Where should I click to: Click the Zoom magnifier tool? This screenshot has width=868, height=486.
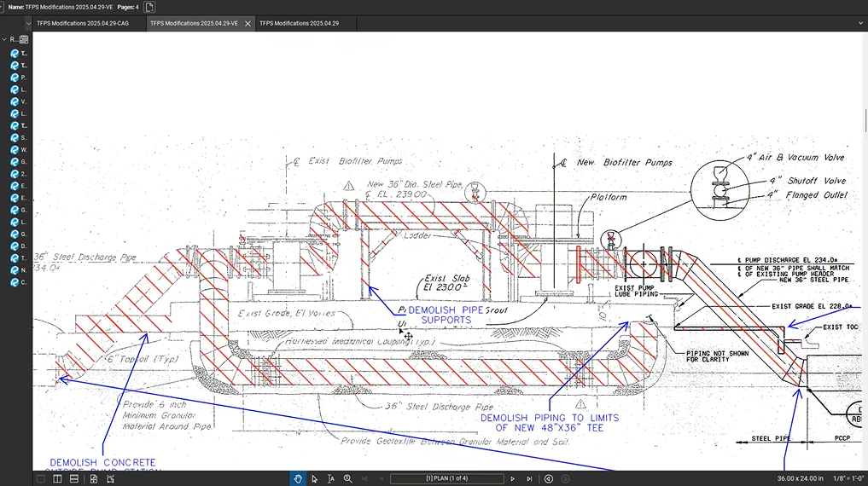pyautogui.click(x=347, y=479)
